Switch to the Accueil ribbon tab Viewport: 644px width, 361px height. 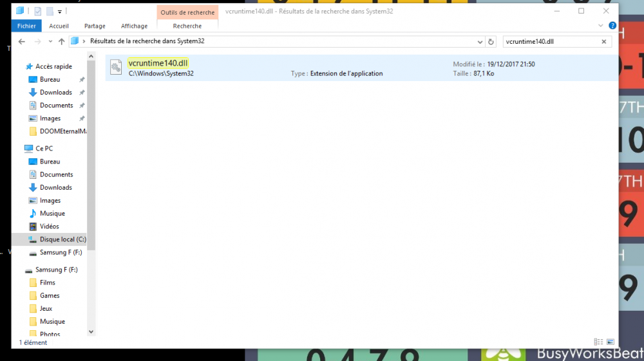coord(59,26)
